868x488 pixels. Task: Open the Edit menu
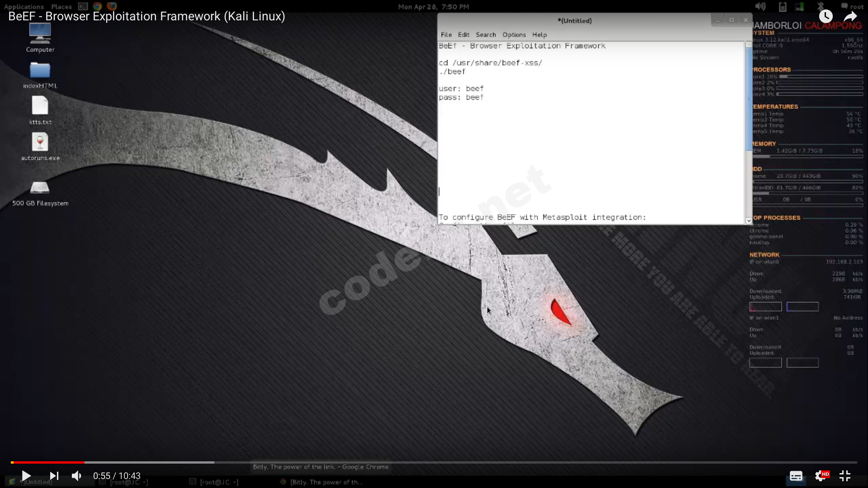coord(463,35)
